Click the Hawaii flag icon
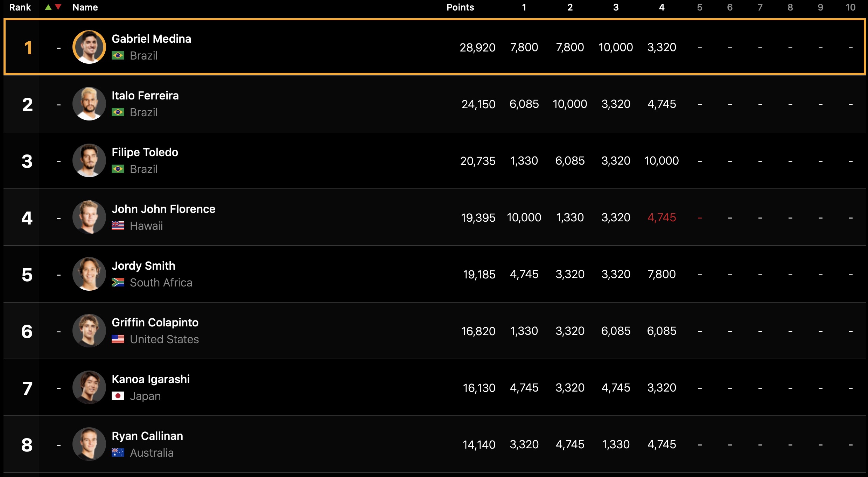Image resolution: width=868 pixels, height=477 pixels. click(x=118, y=226)
